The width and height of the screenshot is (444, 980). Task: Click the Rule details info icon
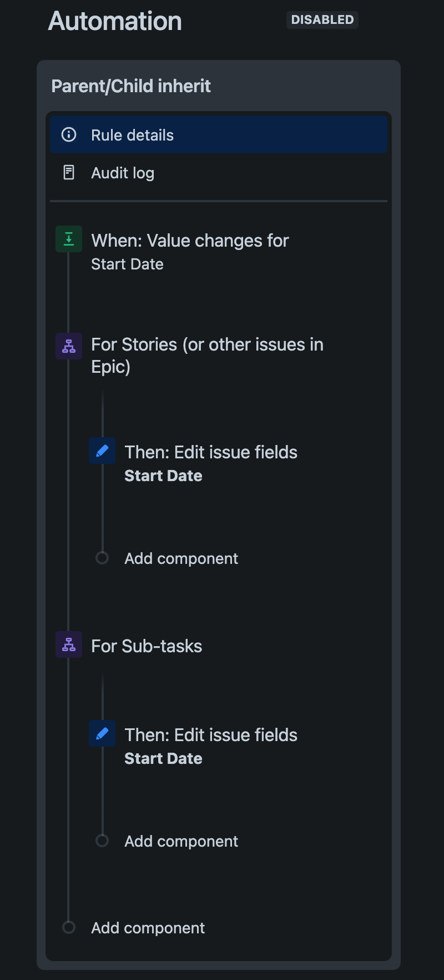(69, 134)
